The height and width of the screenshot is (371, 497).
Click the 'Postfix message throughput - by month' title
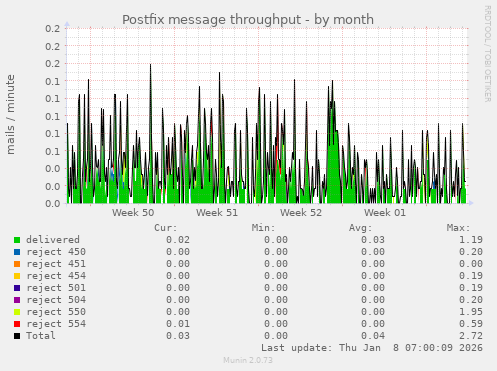(248, 20)
